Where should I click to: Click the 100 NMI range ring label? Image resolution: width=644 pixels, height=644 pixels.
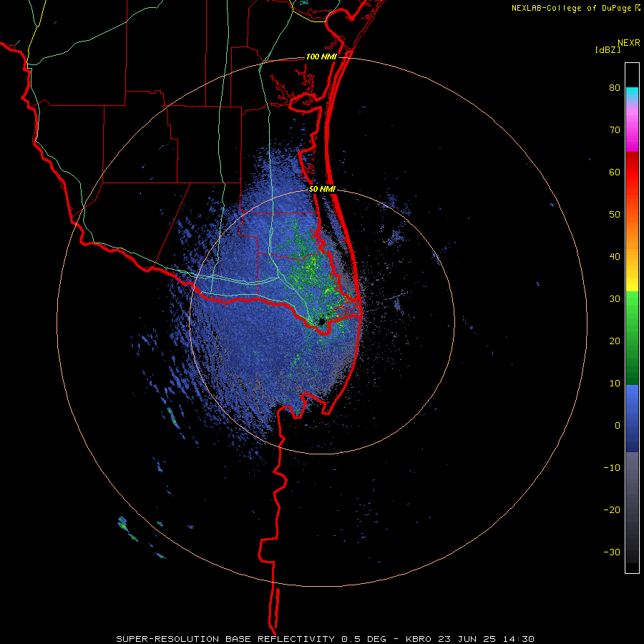click(321, 57)
